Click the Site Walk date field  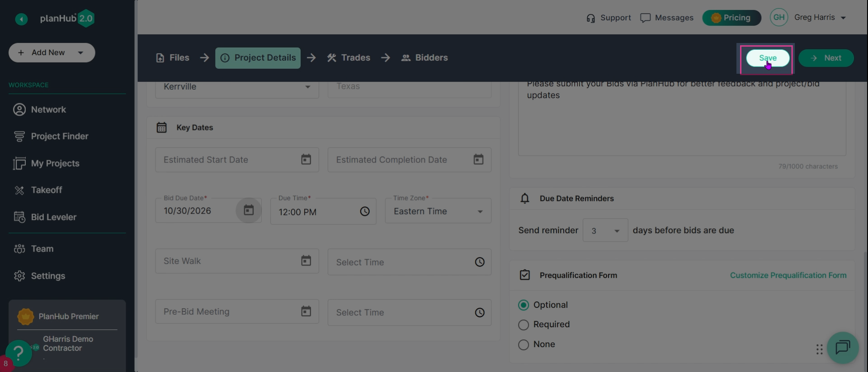237,261
